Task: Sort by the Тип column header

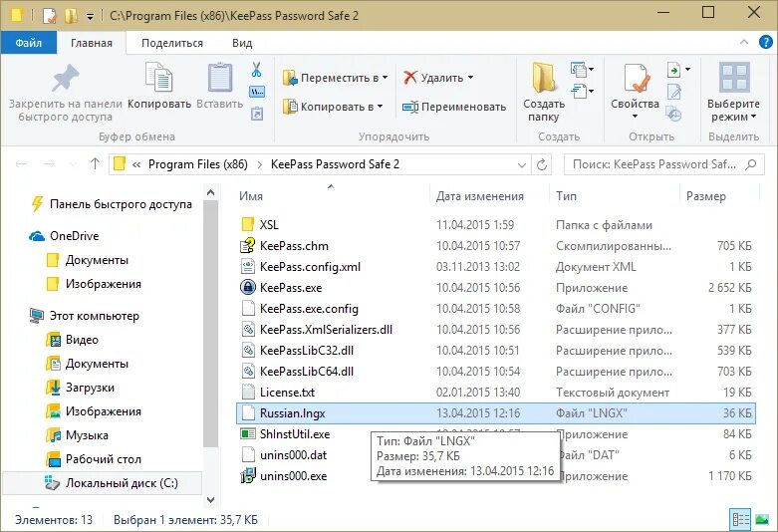Action: 566,196
